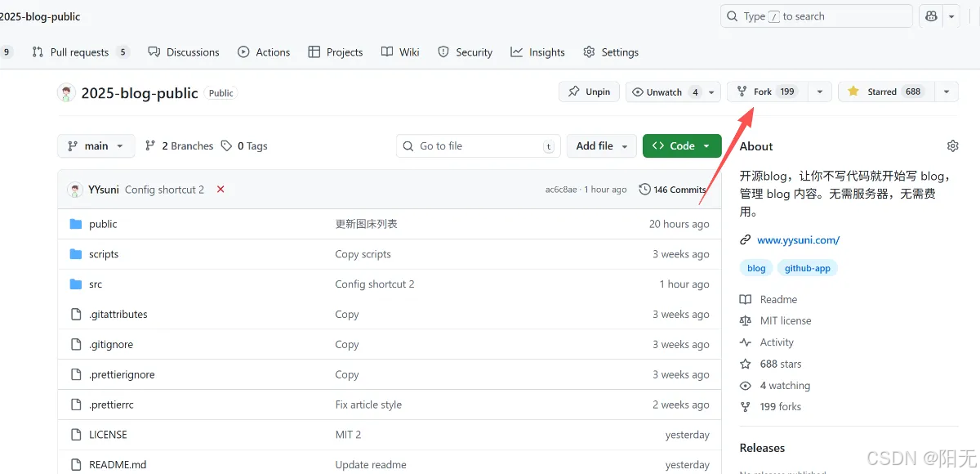The width and height of the screenshot is (980, 474).
Task: Jump to Readme from About sidebar
Action: (768, 300)
